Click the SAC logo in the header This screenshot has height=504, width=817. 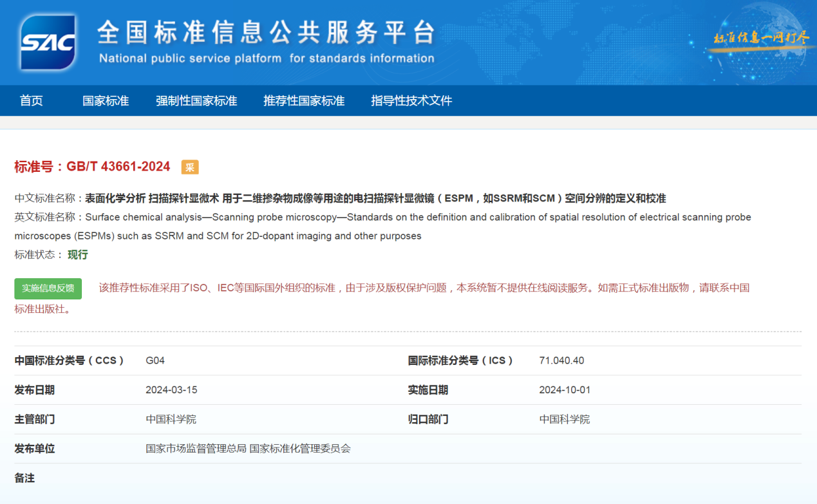[48, 42]
